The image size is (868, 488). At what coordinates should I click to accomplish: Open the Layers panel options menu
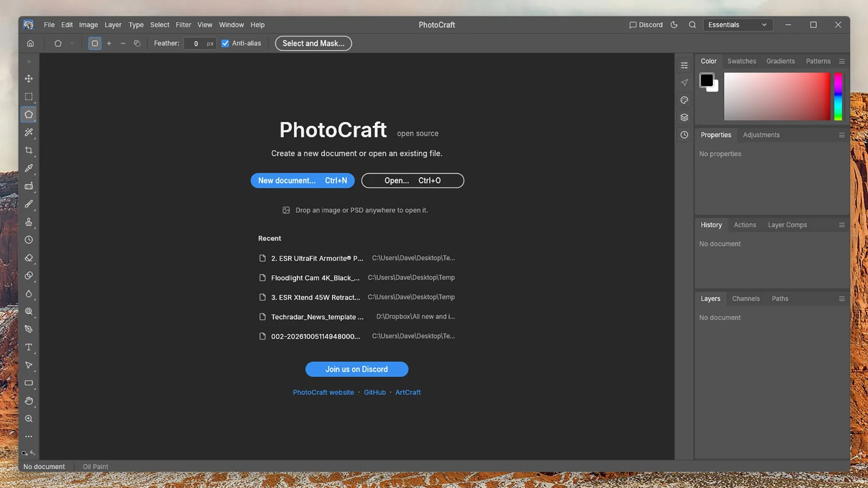[x=842, y=298]
